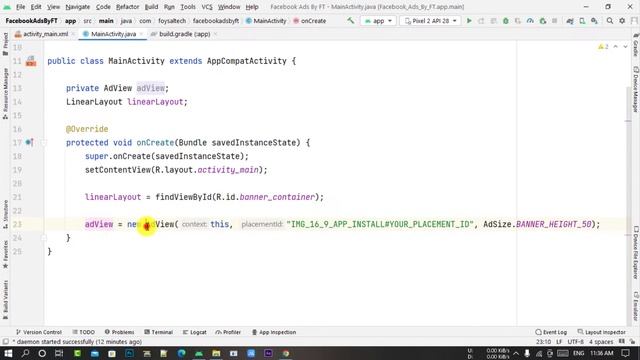Click the Stop app square icon
640x360 pixels.
[x=554, y=20]
